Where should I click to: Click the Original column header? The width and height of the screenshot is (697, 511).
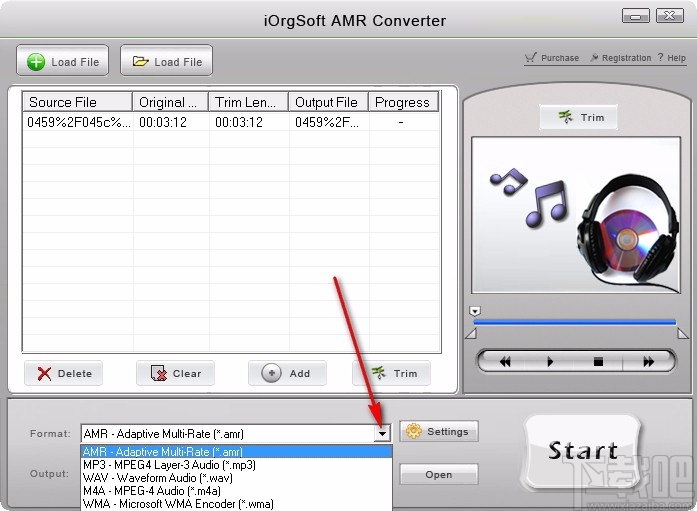coord(171,102)
